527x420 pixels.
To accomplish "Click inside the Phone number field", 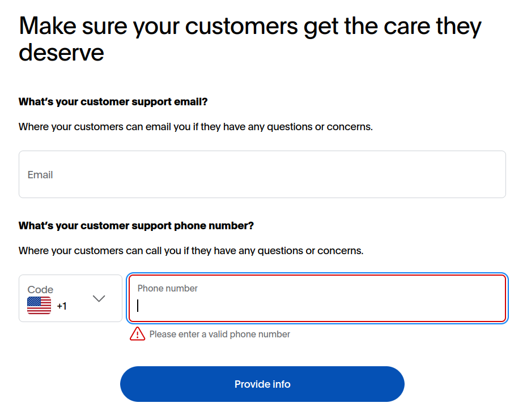I will tap(317, 298).
